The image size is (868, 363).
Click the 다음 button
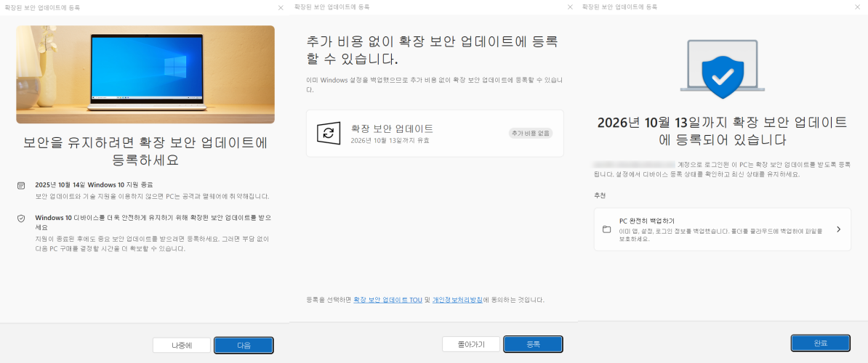pos(244,346)
